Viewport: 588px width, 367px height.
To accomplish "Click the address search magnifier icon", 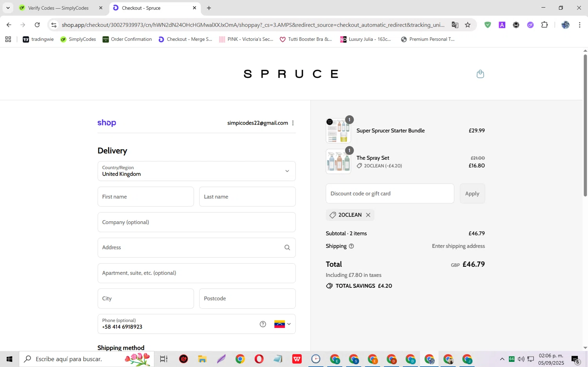I will pyautogui.click(x=287, y=248).
